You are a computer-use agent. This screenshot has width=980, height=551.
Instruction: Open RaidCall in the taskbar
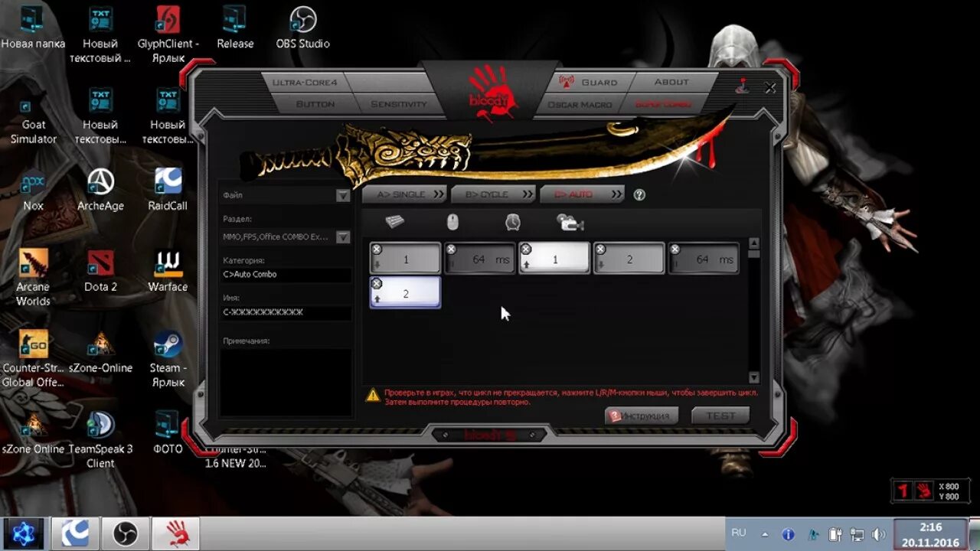coord(75,533)
